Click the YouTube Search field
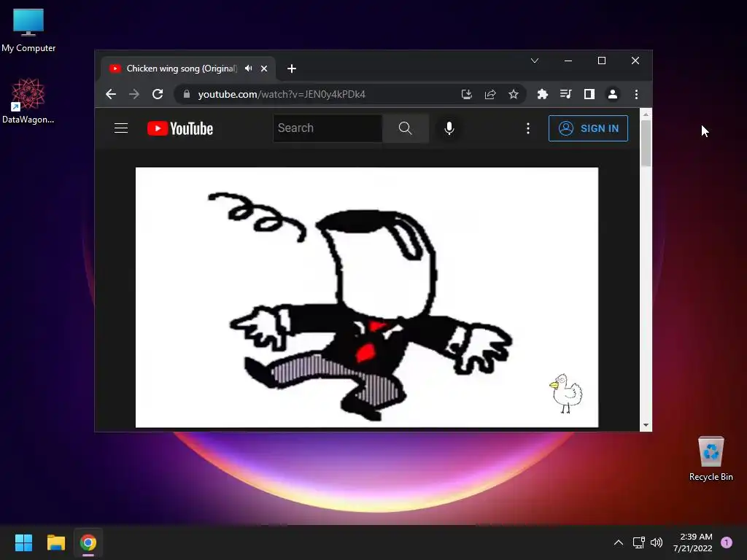This screenshot has width=747, height=560. point(328,128)
